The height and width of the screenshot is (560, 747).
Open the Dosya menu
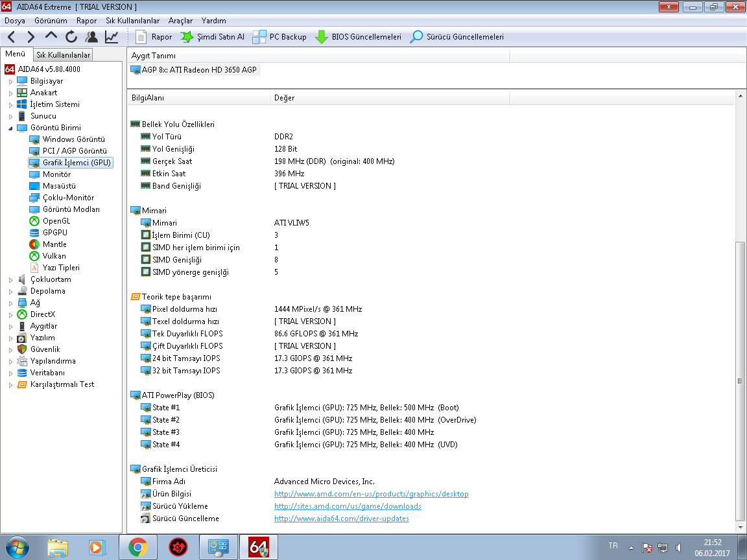point(15,21)
